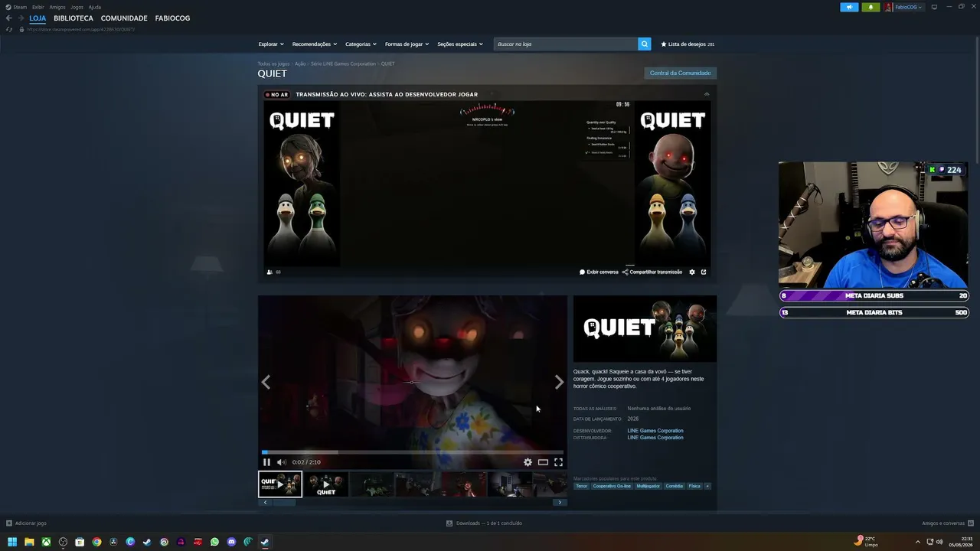Switch to the COMUNIDADE tab
This screenshot has width=980, height=551.
124,18
